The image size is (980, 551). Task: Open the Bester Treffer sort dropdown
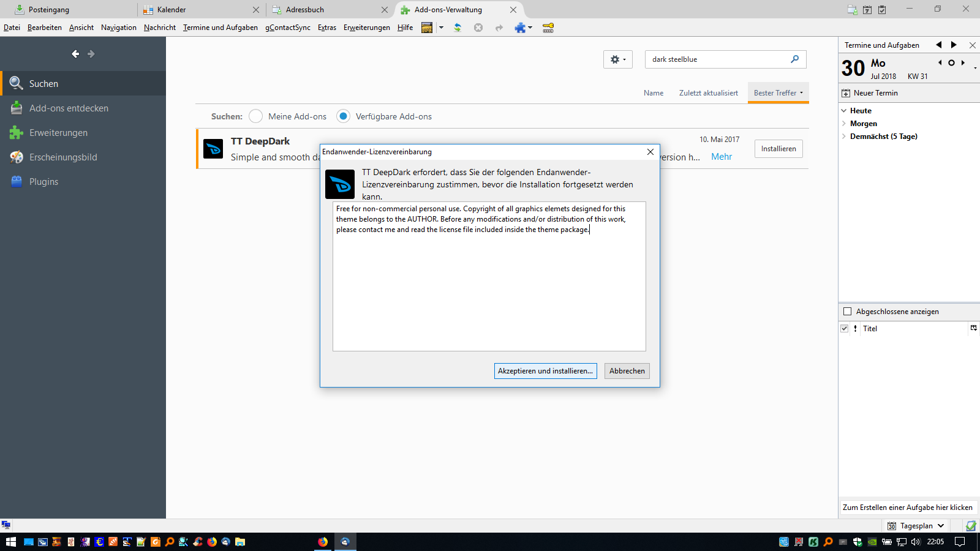[778, 93]
